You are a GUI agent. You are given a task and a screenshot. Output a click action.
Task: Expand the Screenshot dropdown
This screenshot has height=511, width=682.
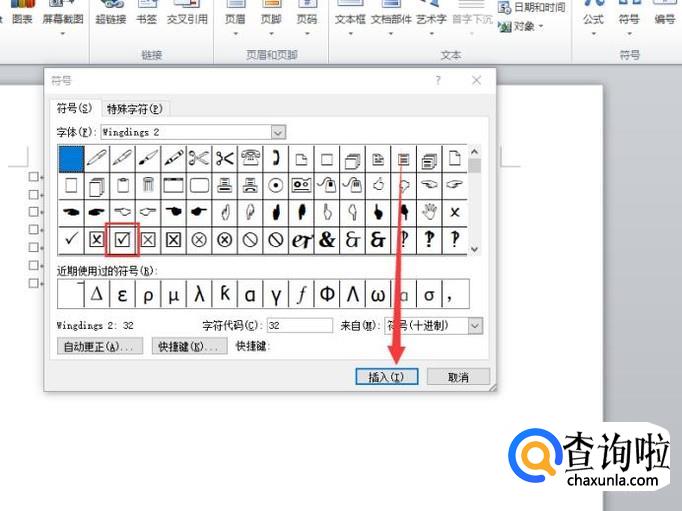pyautogui.click(x=63, y=34)
